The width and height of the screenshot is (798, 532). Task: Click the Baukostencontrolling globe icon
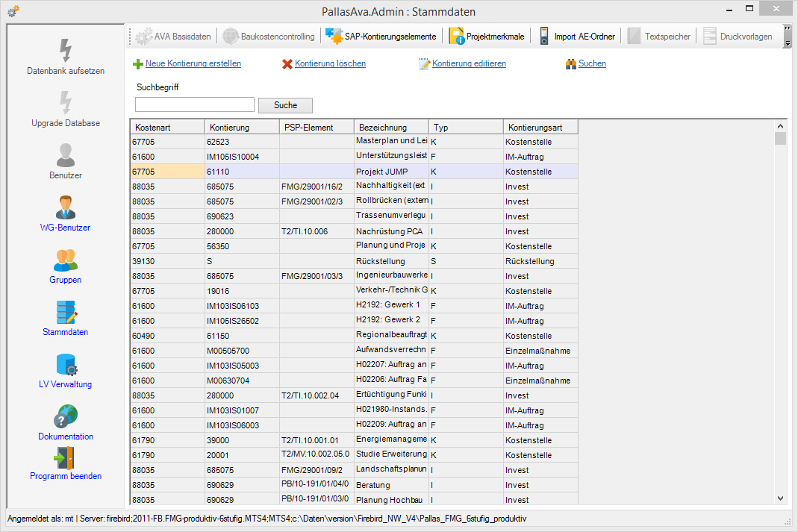[x=231, y=36]
